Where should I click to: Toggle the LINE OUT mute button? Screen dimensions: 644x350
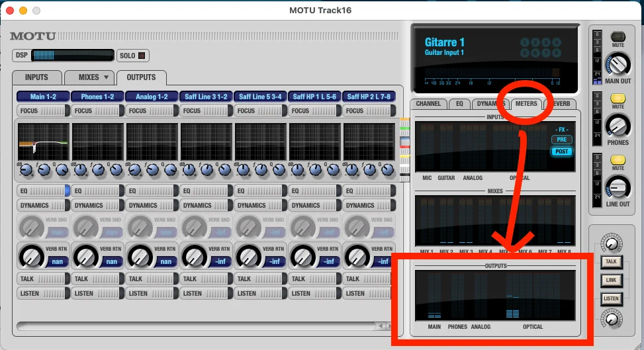(618, 159)
